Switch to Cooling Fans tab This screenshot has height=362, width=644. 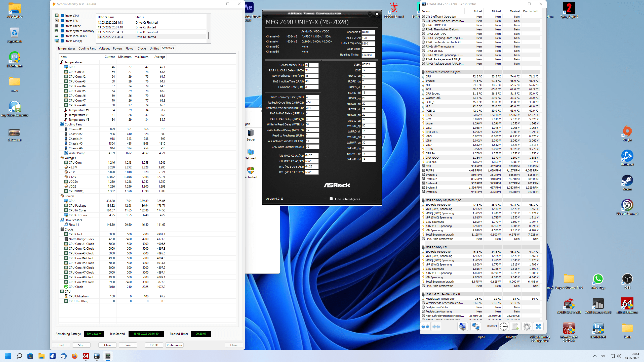87,48
